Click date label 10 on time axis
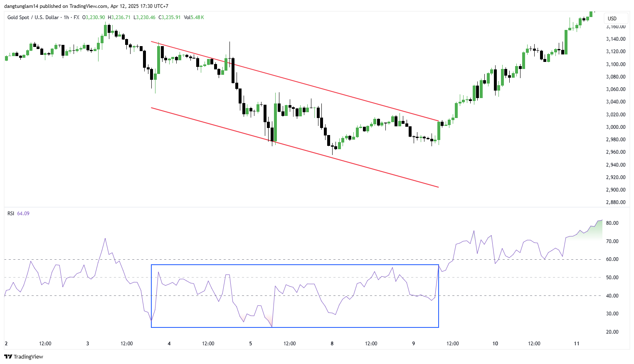 click(495, 344)
